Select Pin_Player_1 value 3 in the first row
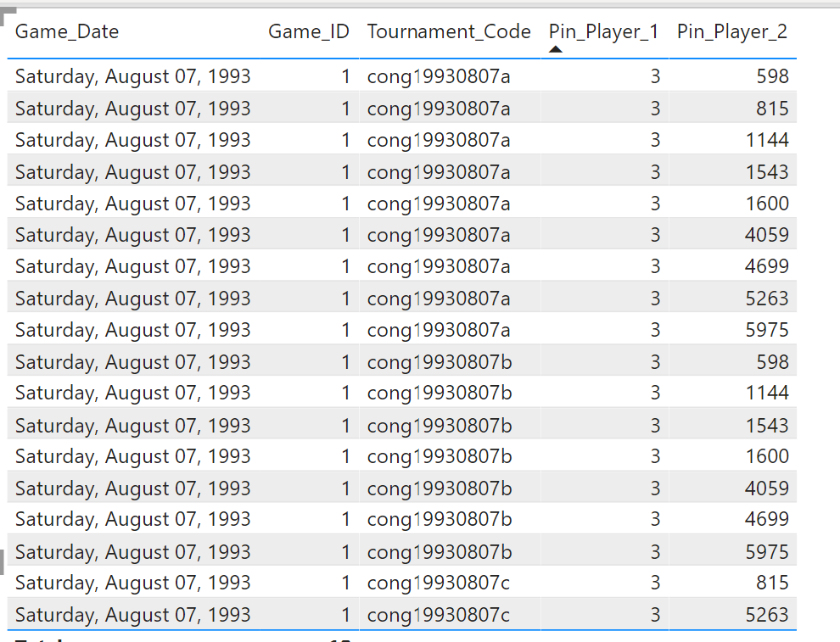Screen dimensions: 840x642 pyautogui.click(x=655, y=76)
